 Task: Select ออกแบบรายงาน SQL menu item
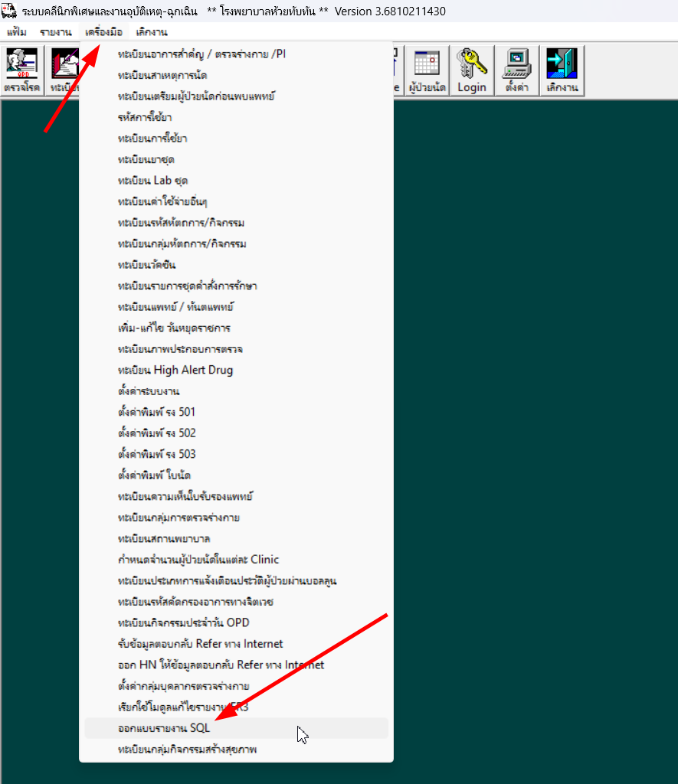(x=164, y=728)
